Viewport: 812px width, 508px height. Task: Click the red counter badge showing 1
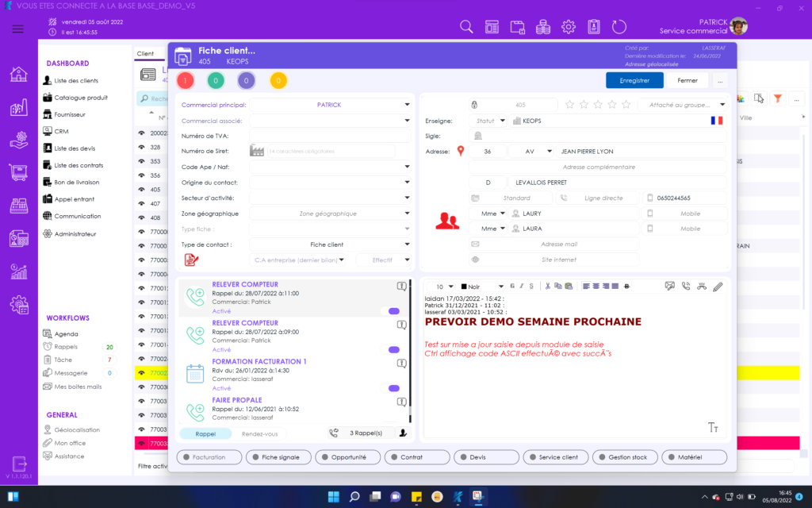[x=185, y=80]
